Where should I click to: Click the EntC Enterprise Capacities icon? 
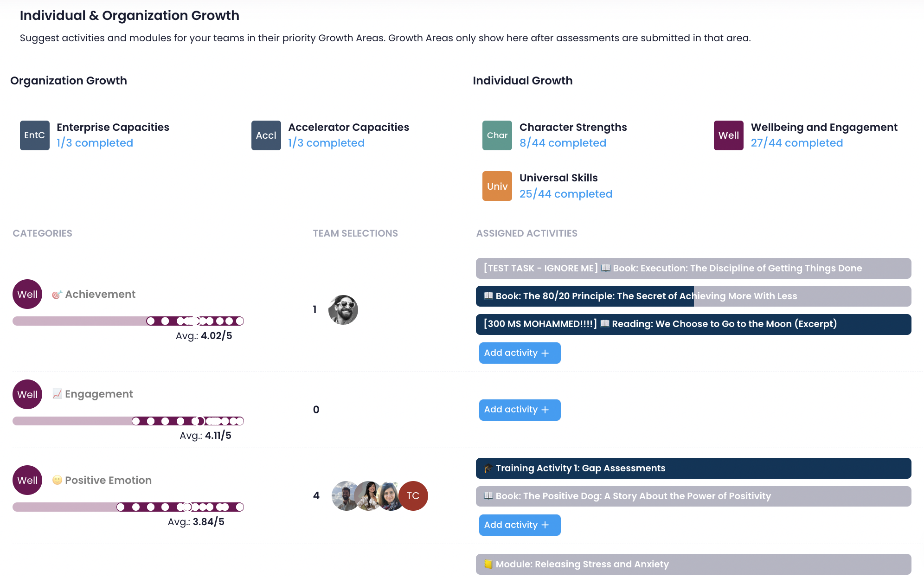tap(34, 135)
